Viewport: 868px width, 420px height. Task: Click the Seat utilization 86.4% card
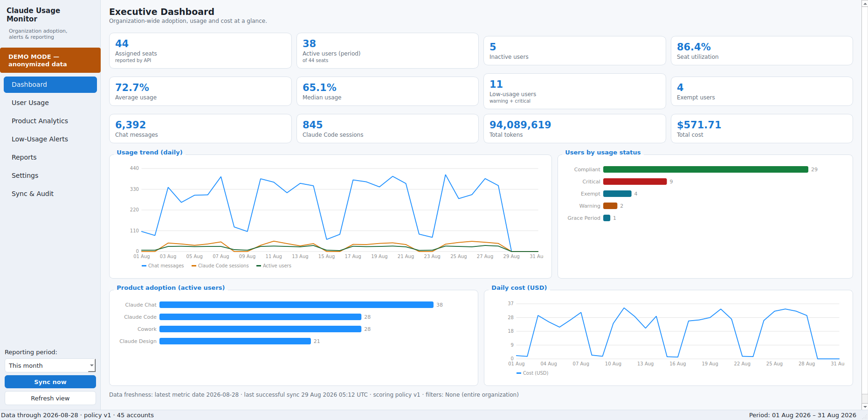pos(762,51)
